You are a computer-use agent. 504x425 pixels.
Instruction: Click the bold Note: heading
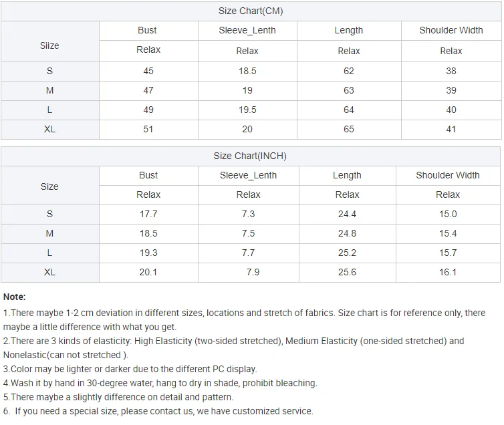[x=15, y=297]
